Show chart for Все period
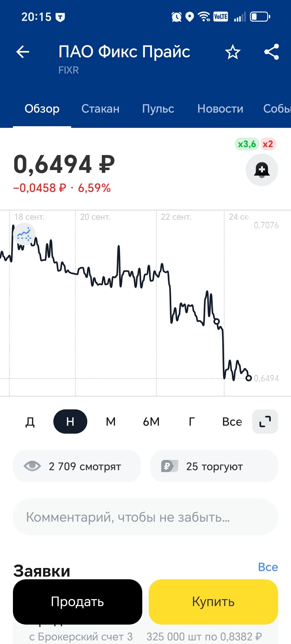 pyautogui.click(x=232, y=422)
